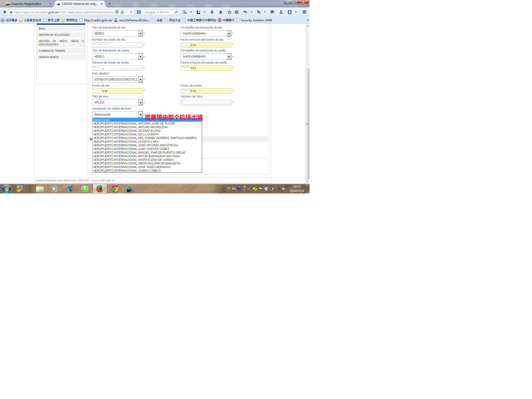Open 访问最多 bookmark
This screenshot has width=532, height=399.
pyautogui.click(x=9, y=20)
